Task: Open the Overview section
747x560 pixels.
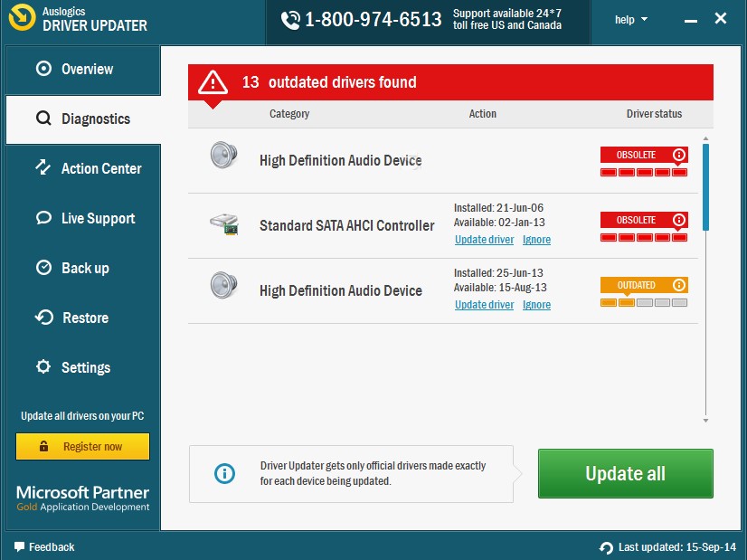Action: point(83,70)
